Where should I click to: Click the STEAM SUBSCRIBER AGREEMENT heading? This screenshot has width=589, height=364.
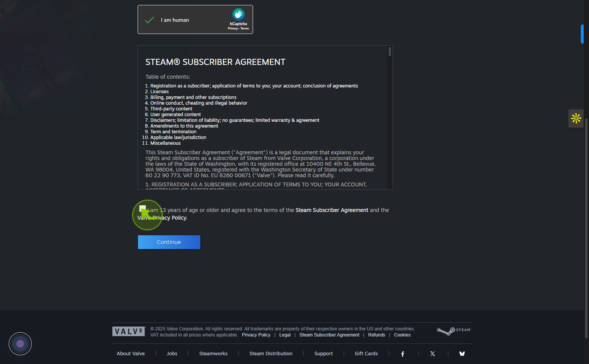215,62
